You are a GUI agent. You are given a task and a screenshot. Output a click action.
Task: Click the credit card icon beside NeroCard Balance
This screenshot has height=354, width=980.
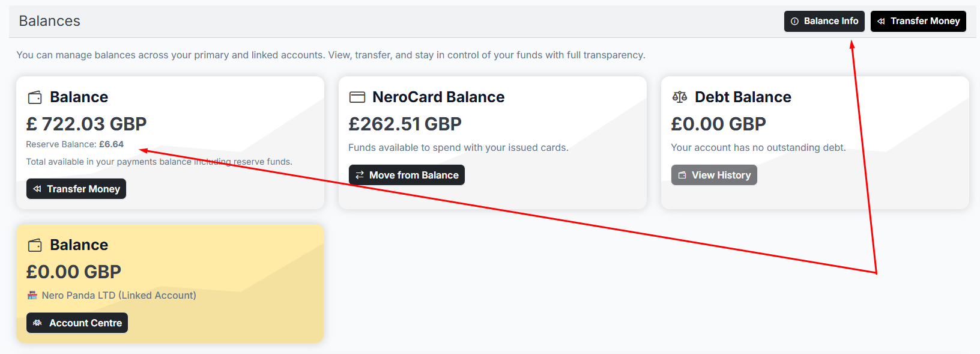[x=357, y=97]
